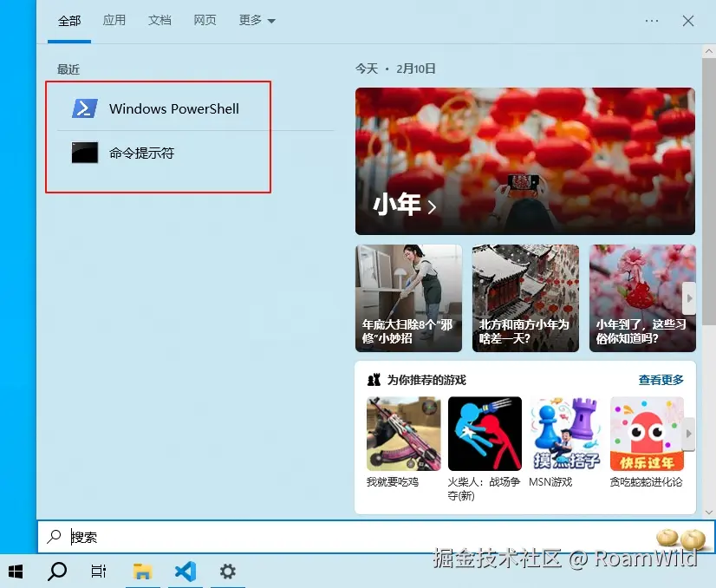This screenshot has height=588, width=716.
Task: Switch to the 文档 tab
Action: pos(159,20)
